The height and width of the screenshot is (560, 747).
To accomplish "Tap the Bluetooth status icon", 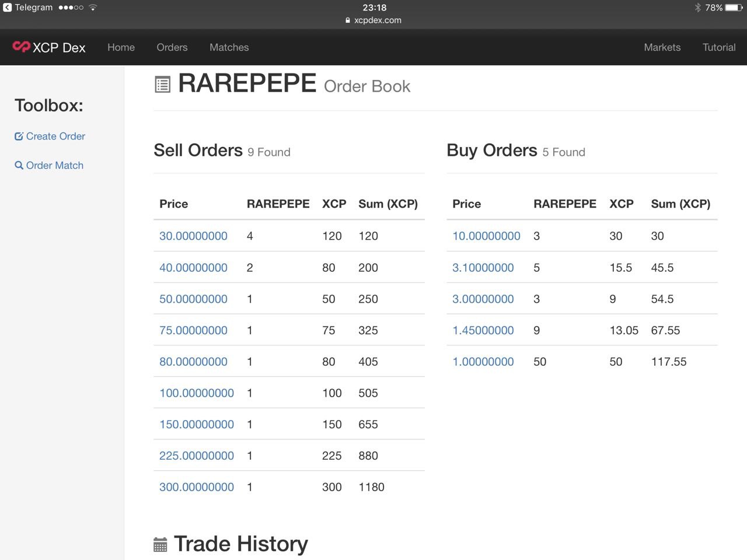I will click(x=697, y=8).
